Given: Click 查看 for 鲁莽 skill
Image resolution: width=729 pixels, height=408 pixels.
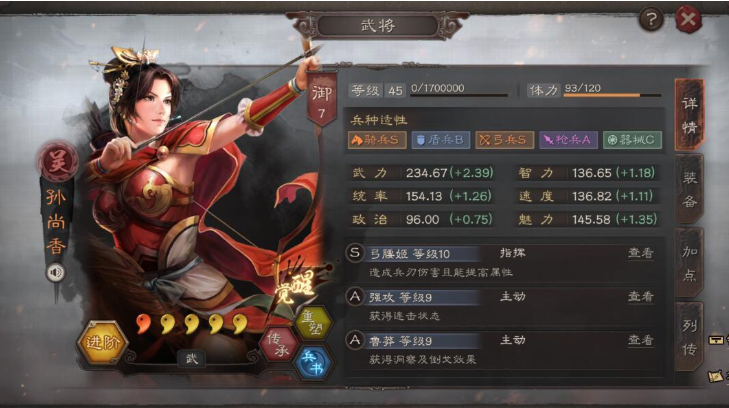Looking at the screenshot, I should click(641, 340).
